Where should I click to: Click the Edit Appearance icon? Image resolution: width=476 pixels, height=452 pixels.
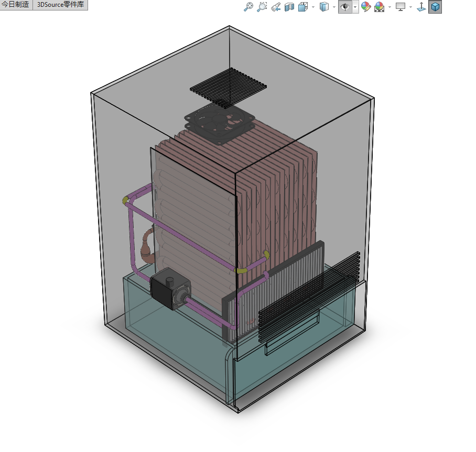tap(366, 7)
